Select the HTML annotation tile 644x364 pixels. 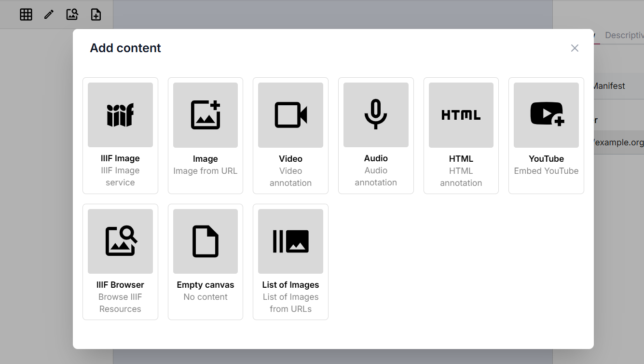461,135
